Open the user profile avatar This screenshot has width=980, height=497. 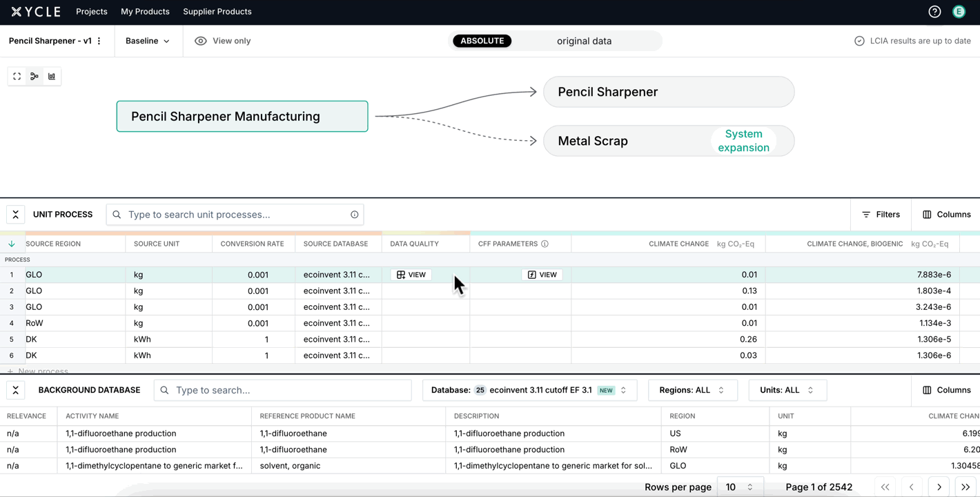click(959, 12)
